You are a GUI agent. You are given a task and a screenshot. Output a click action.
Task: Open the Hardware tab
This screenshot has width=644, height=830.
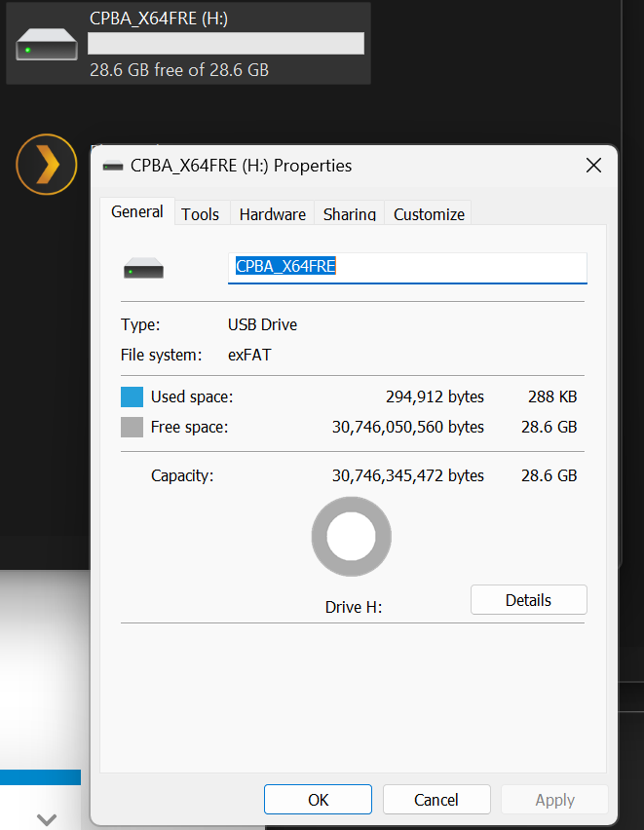click(272, 214)
